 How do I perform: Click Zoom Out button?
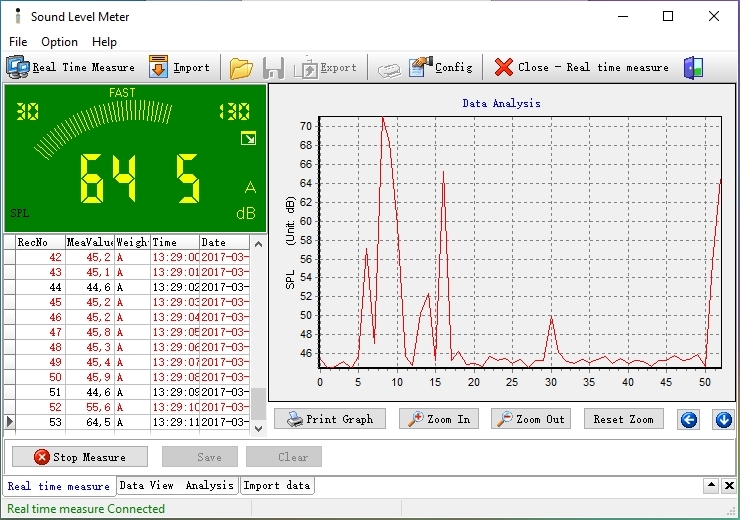[531, 419]
